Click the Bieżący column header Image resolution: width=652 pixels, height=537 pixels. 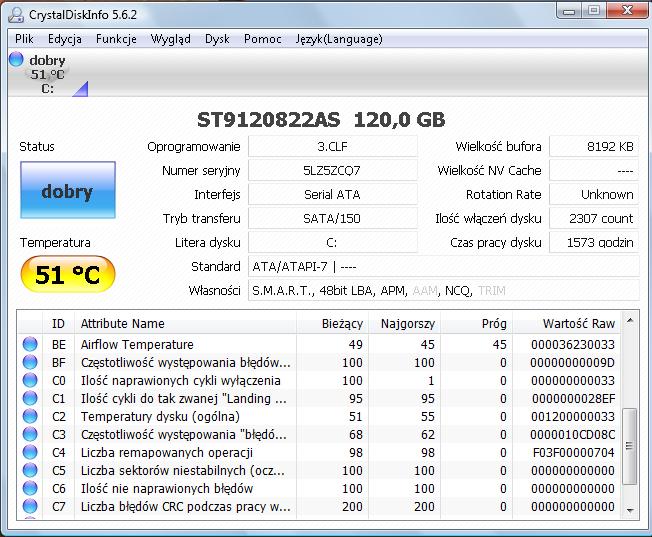point(333,323)
